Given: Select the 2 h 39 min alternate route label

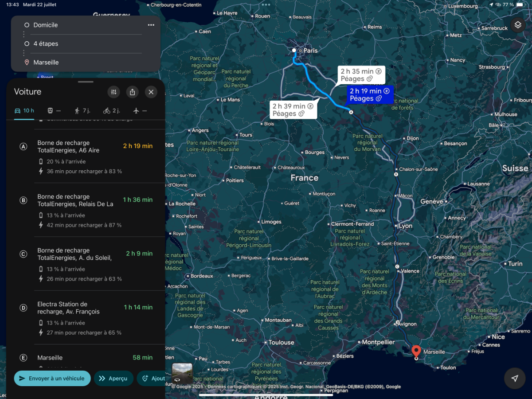Looking at the screenshot, I should (293, 110).
